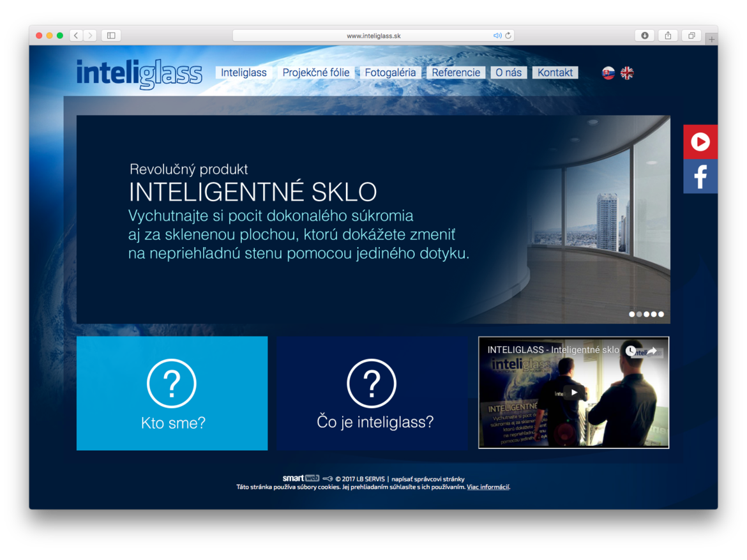Open the O nás menu item
This screenshot has width=747, height=560.
click(x=509, y=72)
